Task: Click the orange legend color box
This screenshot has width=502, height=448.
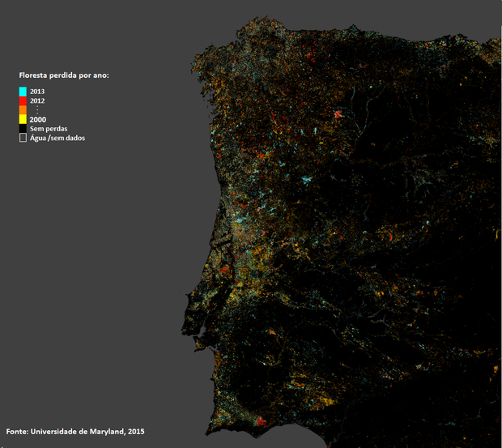Action: [23, 109]
